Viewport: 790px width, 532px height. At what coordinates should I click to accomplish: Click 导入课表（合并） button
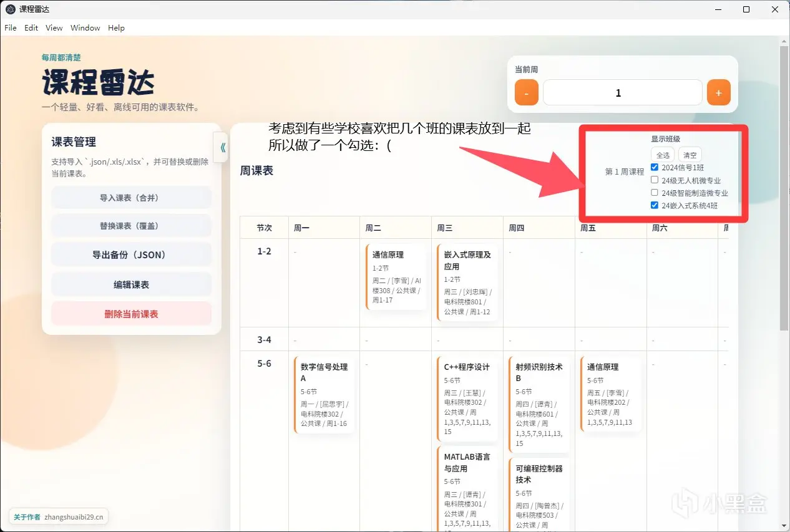[x=131, y=198]
